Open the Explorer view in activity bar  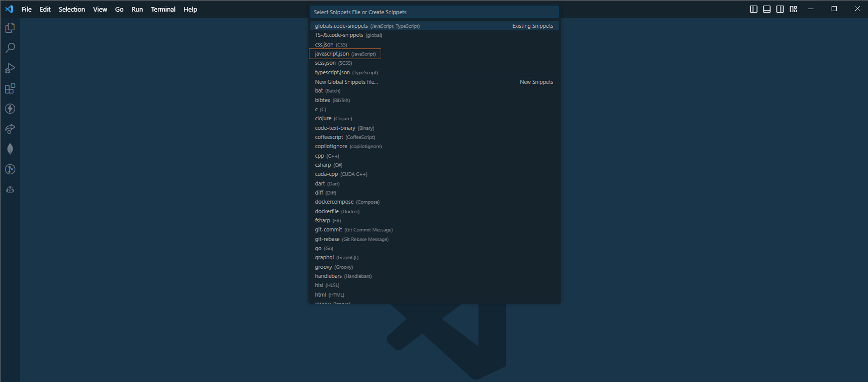10,28
